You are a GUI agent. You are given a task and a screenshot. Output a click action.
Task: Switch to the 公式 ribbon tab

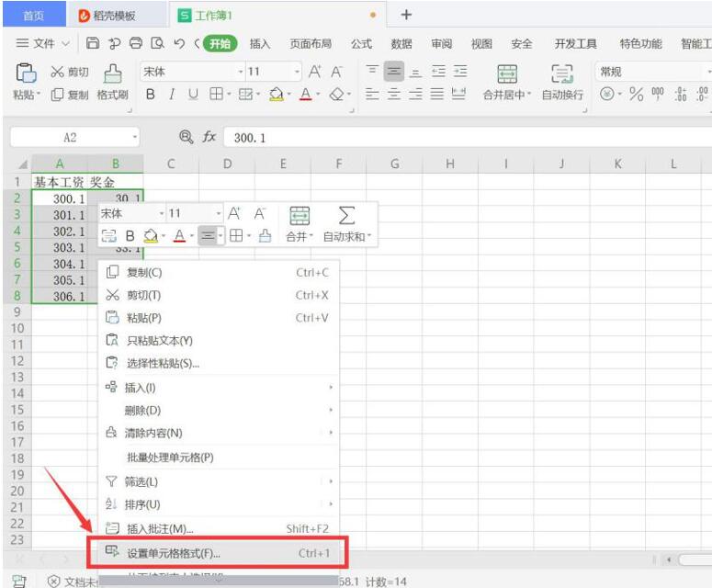click(x=361, y=43)
